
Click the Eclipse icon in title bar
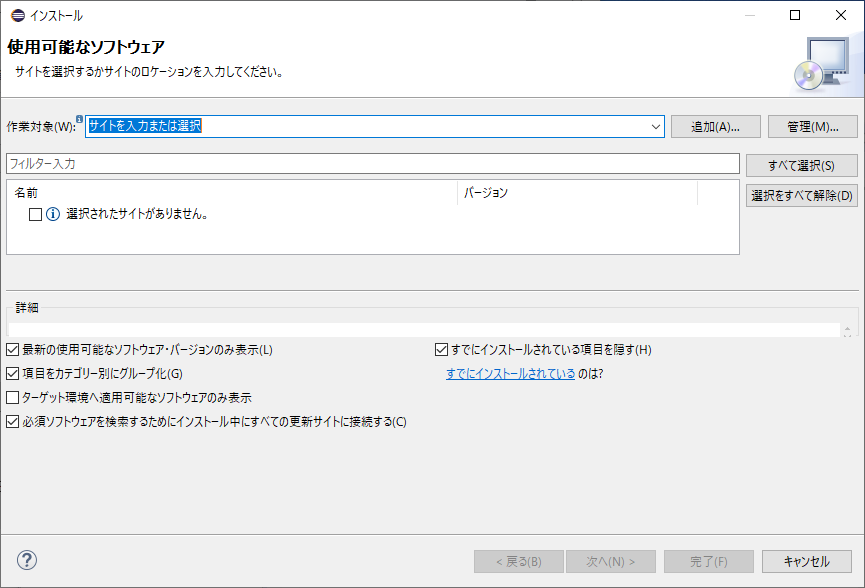17,15
